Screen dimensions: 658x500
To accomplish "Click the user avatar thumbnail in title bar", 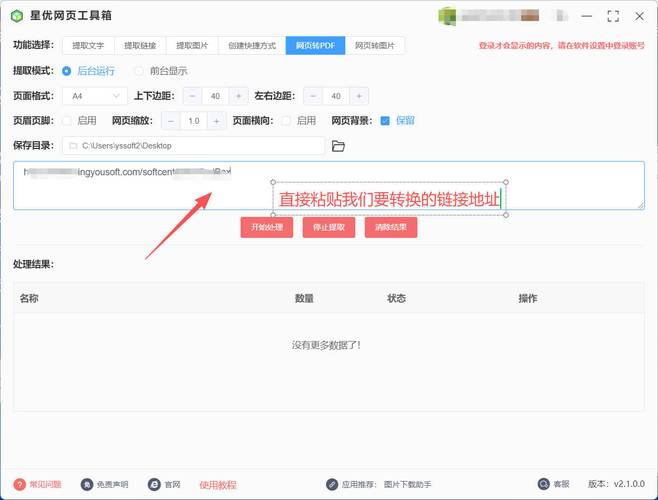I will (447, 16).
